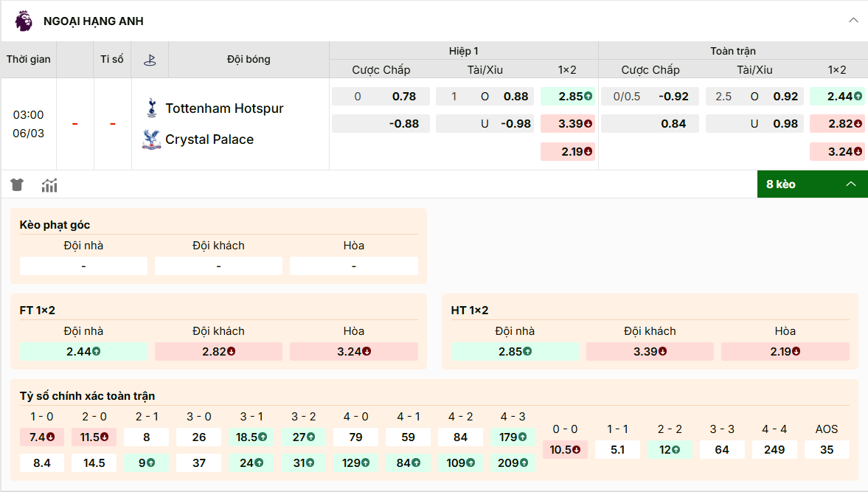
Task: Collapse the NGOẠI HẠNG ANH section chevron
Action: [854, 21]
